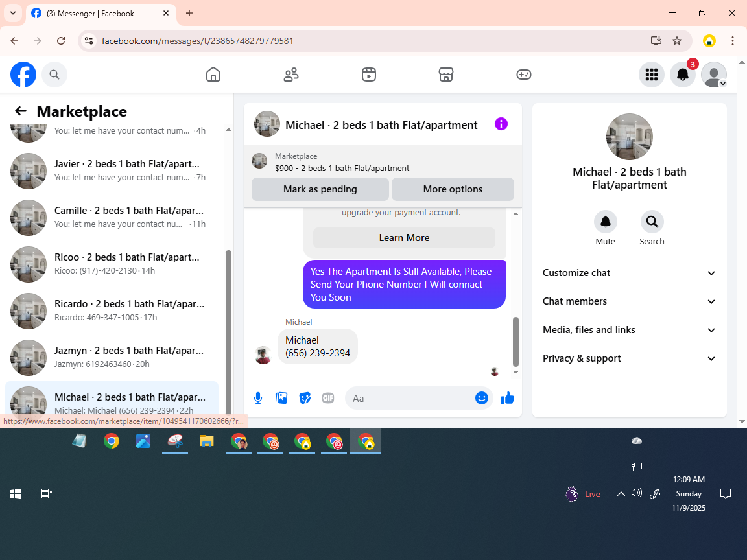
Task: Show hidden system tray icons
Action: pyautogui.click(x=621, y=494)
